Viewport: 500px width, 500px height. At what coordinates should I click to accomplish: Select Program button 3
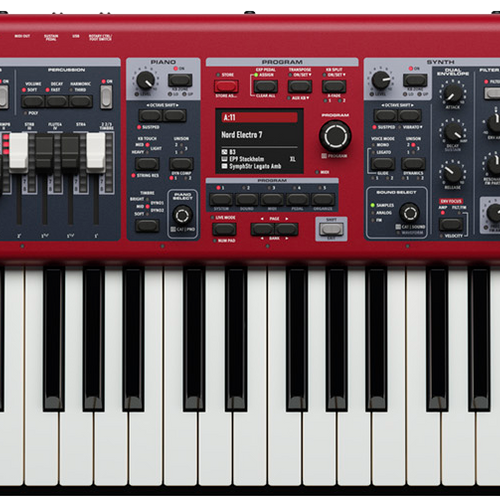point(272,200)
